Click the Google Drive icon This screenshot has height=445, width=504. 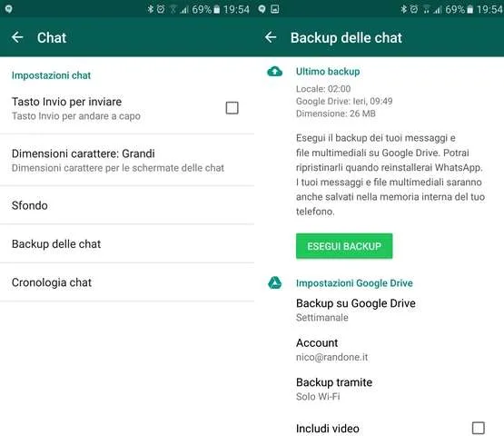pyautogui.click(x=275, y=283)
